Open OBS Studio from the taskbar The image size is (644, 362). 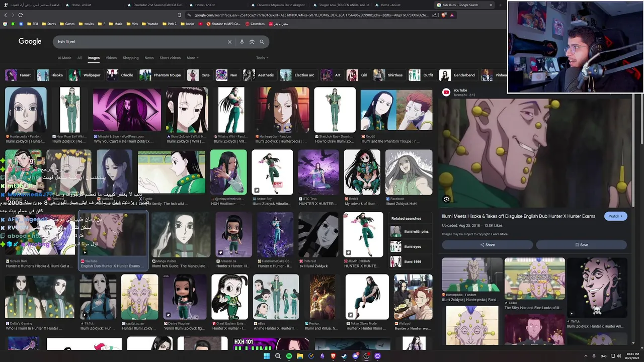click(x=367, y=356)
